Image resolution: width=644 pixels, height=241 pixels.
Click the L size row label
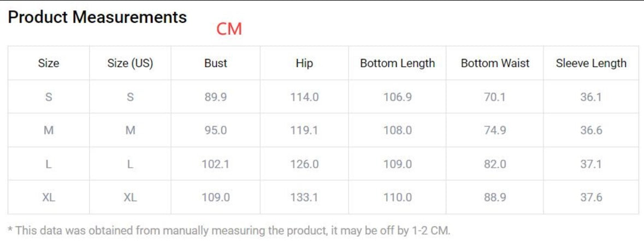49,164
